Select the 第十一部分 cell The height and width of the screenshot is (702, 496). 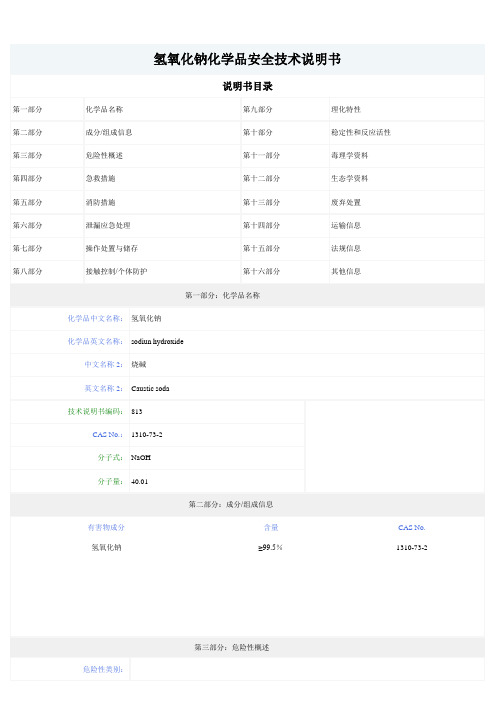point(261,155)
